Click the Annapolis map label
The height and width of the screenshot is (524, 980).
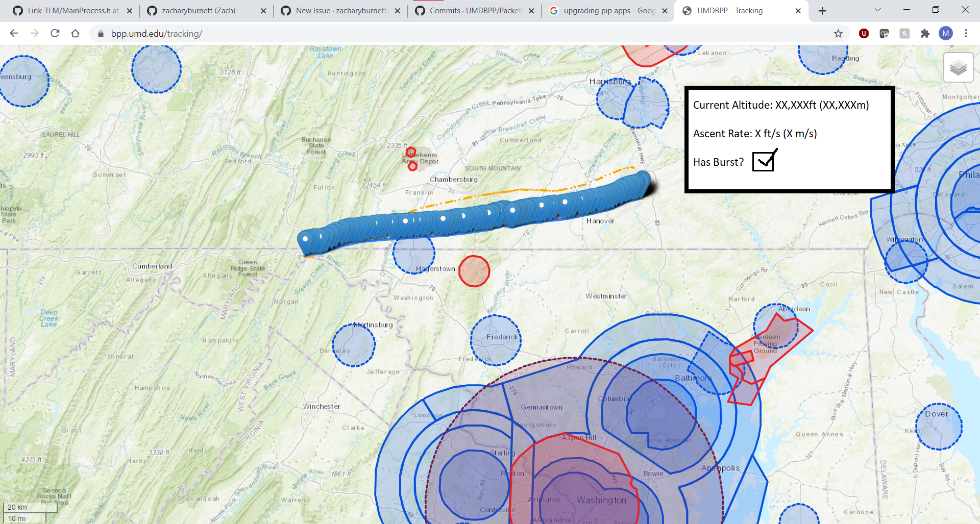coord(720,468)
